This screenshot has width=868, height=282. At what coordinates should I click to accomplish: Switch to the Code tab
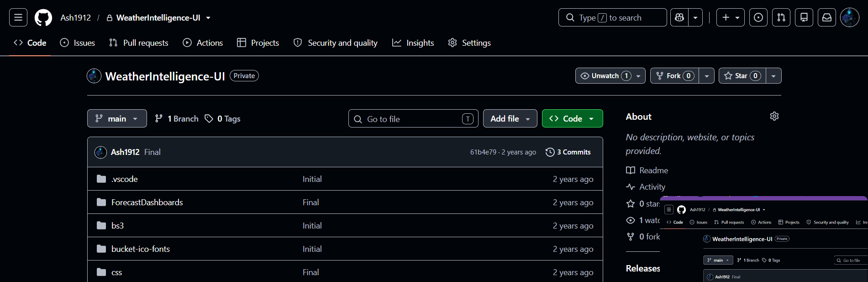pos(30,43)
